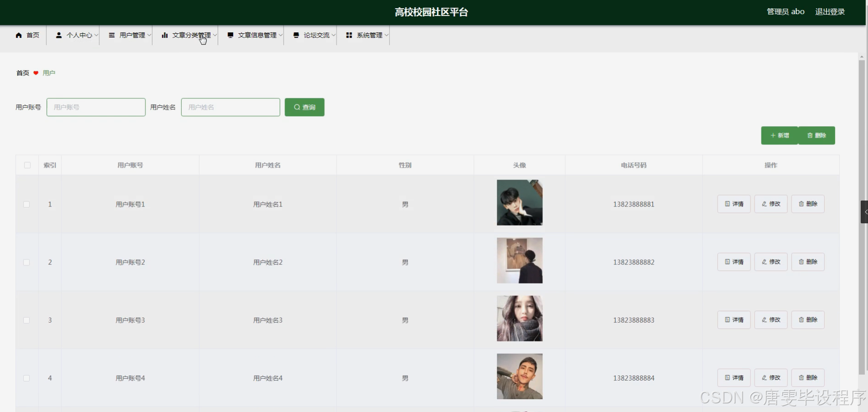Click the 首页 breadcrumb link

pyautogui.click(x=23, y=73)
